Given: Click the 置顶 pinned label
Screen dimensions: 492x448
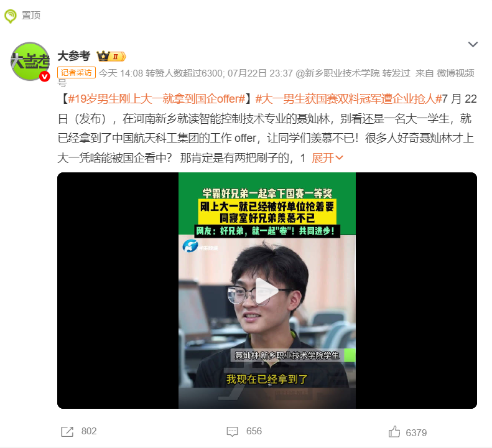Looking at the screenshot, I should [x=30, y=16].
